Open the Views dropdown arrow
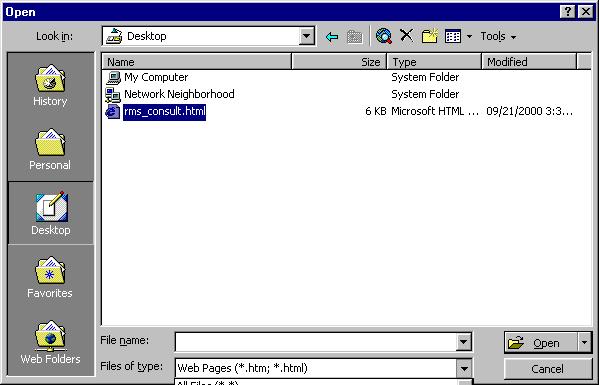The image size is (599, 385). (469, 37)
